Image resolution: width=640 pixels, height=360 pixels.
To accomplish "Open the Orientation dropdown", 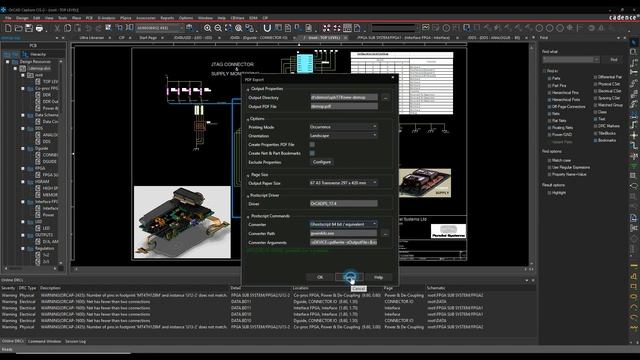I will point(343,136).
